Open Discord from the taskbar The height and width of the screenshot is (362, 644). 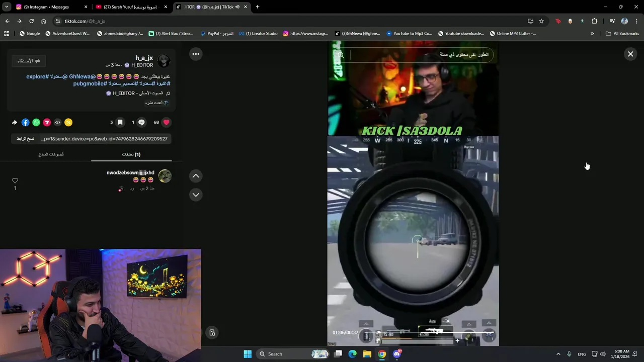[397, 354]
